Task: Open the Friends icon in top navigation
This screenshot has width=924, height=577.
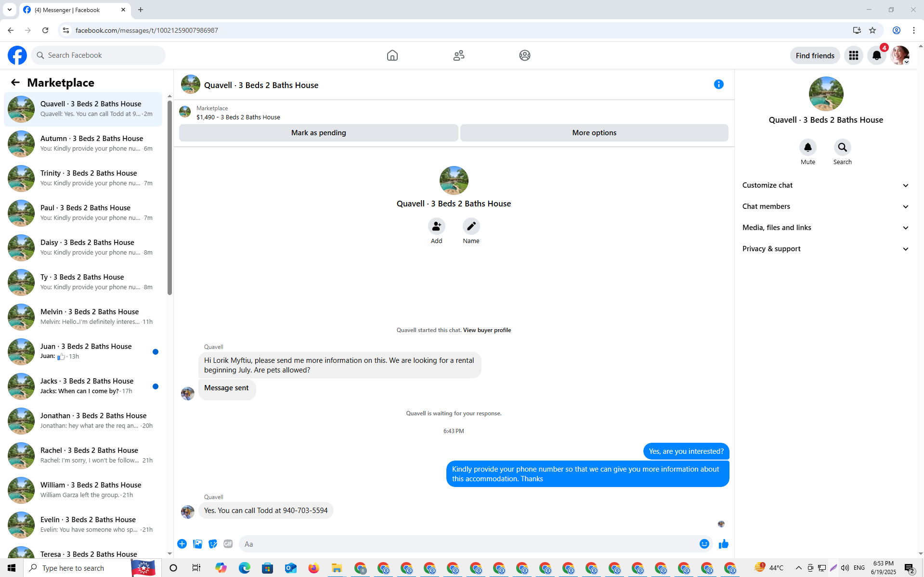Action: coord(459,55)
